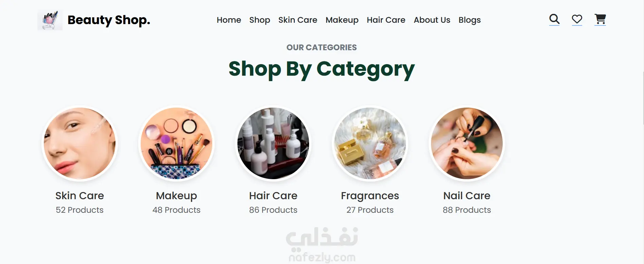644x264 pixels.
Task: Go to the Home menu item
Action: [229, 20]
